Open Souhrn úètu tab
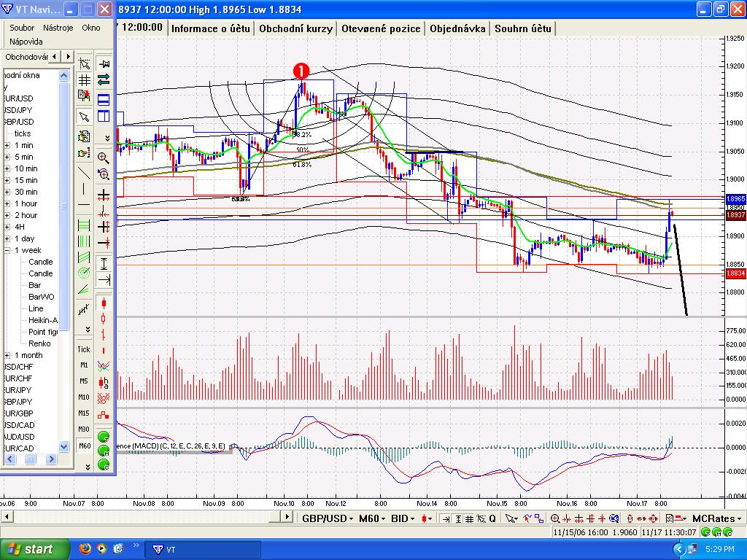Screen dimensions: 747x560 523,28
